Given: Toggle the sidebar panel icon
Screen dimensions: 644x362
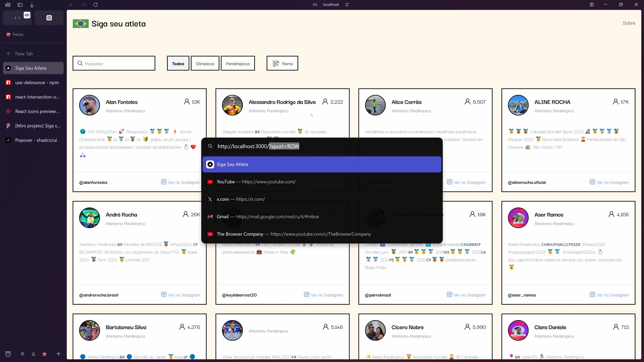Looking at the screenshot, I should (20, 5).
